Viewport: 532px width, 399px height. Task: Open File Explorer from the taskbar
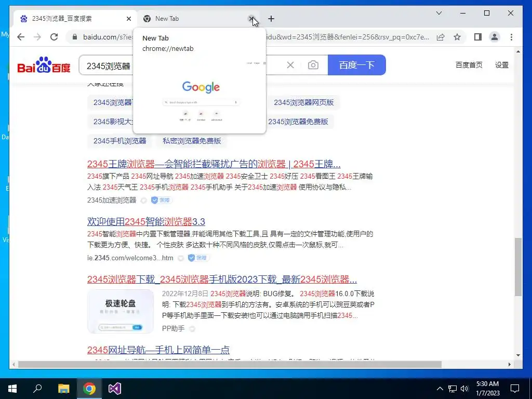[x=63, y=389]
